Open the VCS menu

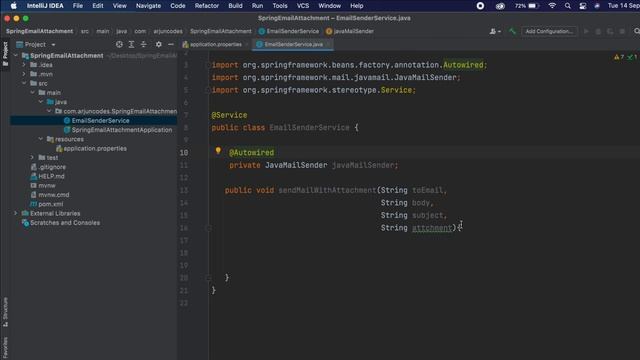coord(302,6)
